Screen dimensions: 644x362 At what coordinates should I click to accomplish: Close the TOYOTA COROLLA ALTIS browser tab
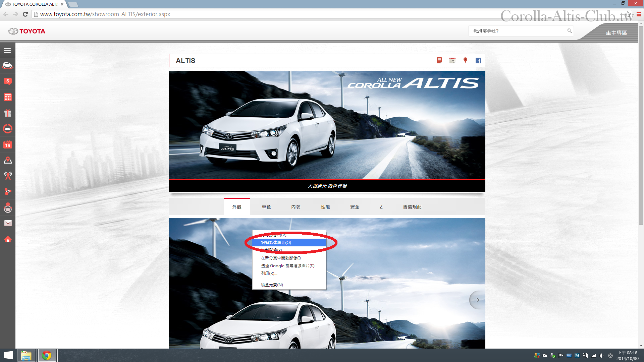point(62,4)
